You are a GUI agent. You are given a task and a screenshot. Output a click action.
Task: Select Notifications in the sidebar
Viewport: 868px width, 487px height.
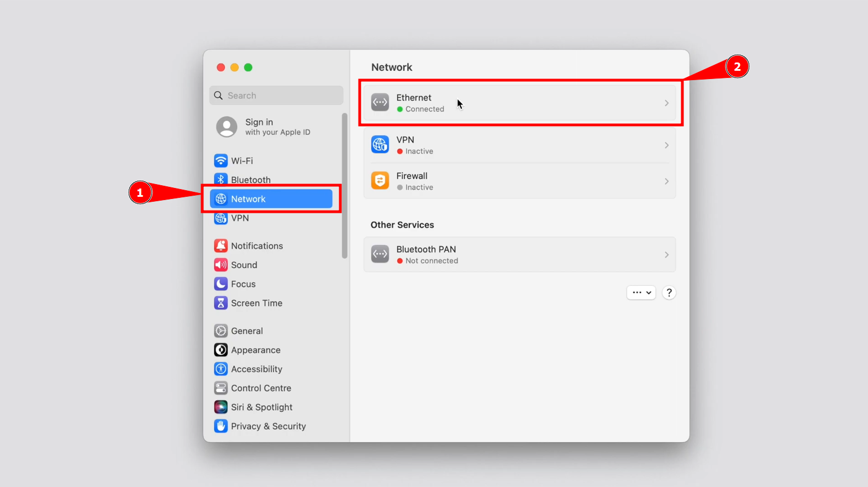(257, 246)
